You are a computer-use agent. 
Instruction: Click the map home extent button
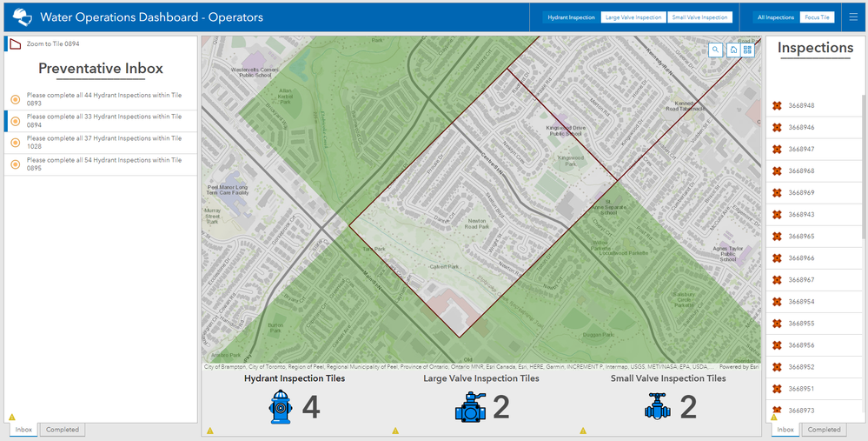733,50
